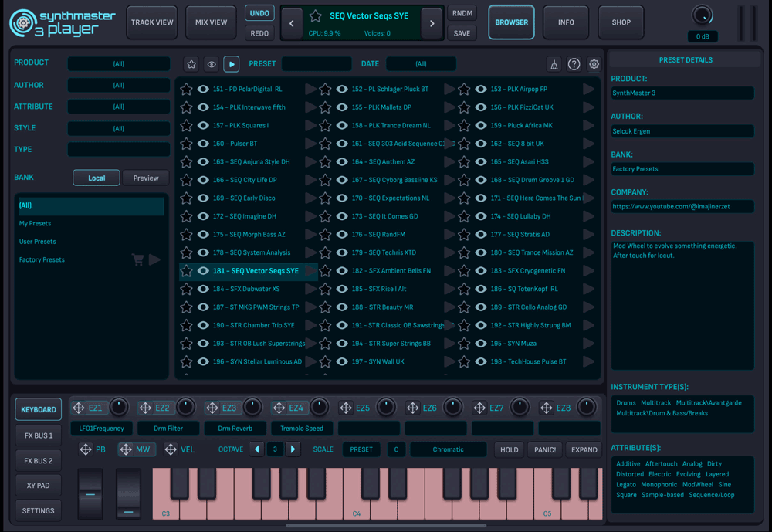Toggle the favorites filter star above preset list
Image resolution: width=772 pixels, height=532 pixels.
coord(191,64)
